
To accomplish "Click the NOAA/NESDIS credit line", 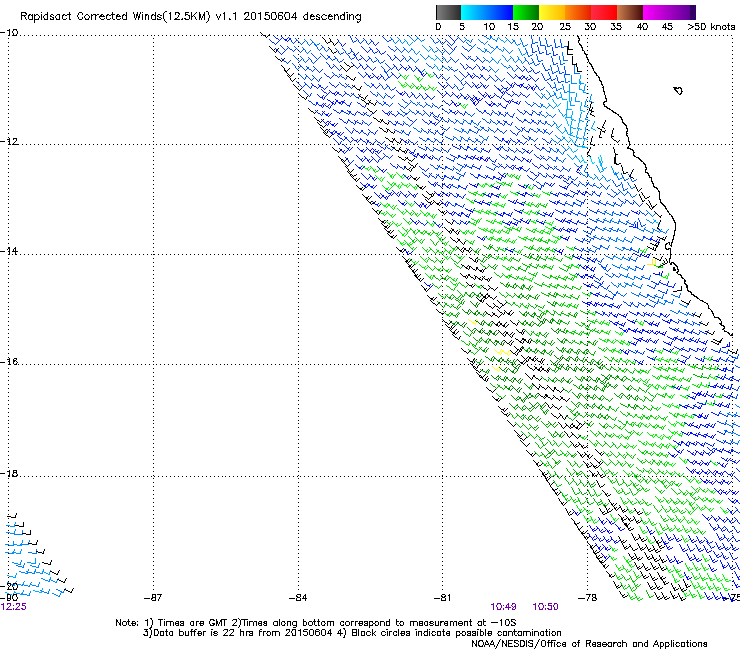I will pos(589,644).
